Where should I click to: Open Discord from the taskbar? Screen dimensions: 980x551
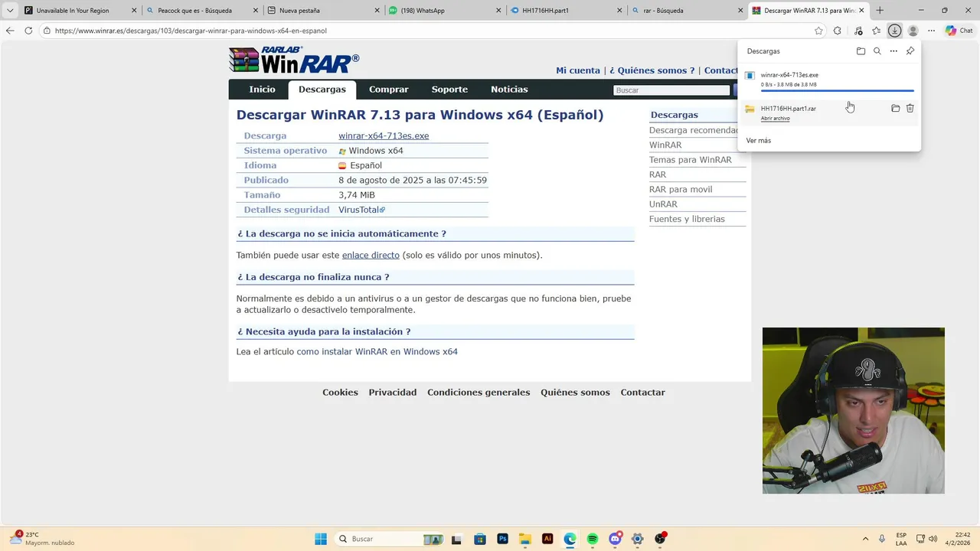tap(615, 539)
